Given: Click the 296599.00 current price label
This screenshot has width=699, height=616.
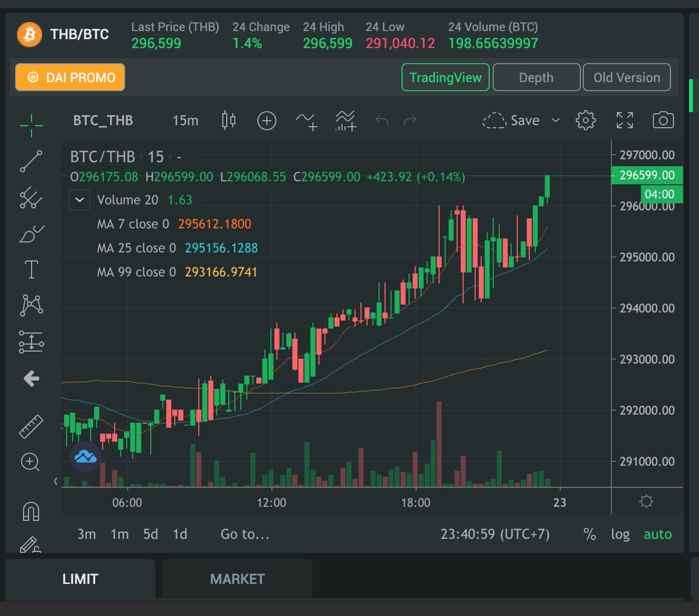Looking at the screenshot, I should coord(647,175).
